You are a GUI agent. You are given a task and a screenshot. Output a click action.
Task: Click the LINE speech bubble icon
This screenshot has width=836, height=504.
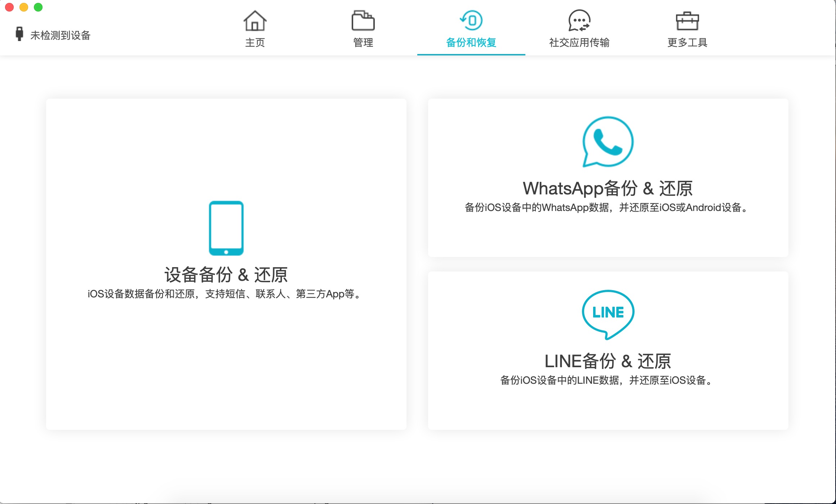pos(608,315)
